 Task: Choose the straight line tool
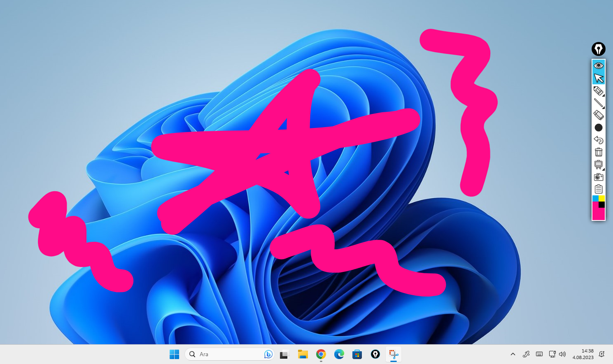599,103
